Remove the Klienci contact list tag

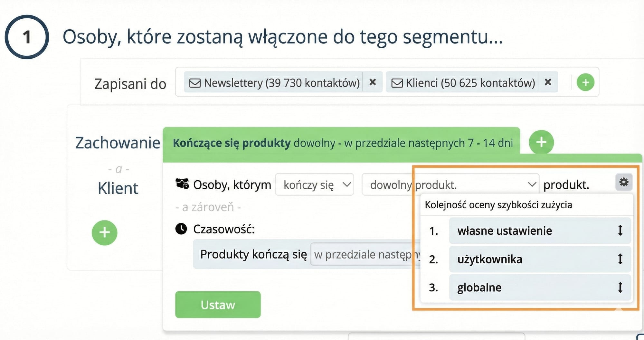[x=547, y=82]
